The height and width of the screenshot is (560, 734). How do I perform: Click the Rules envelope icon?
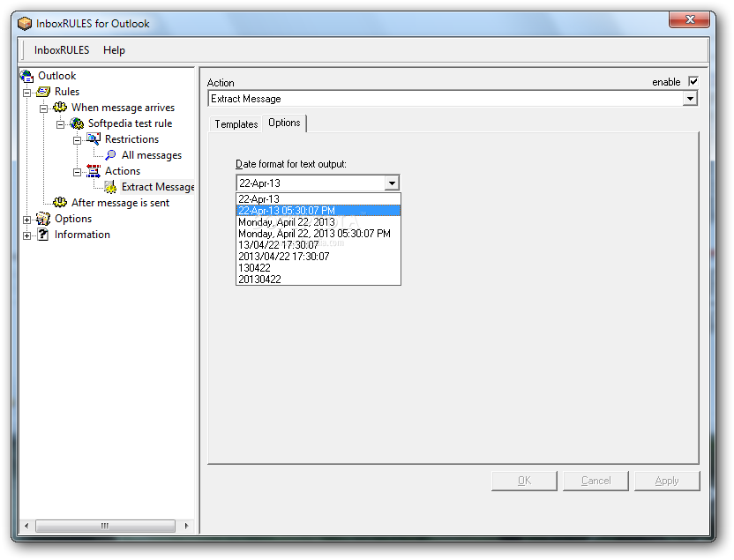tap(43, 92)
